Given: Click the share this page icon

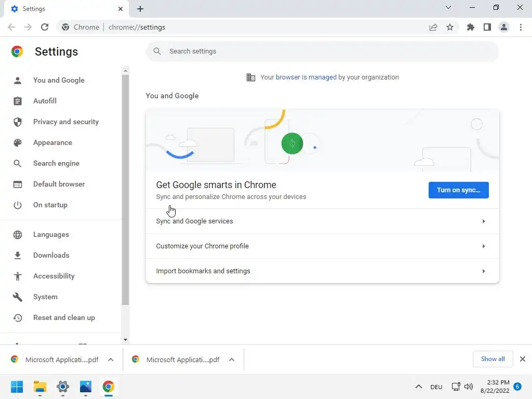Looking at the screenshot, I should (x=433, y=27).
